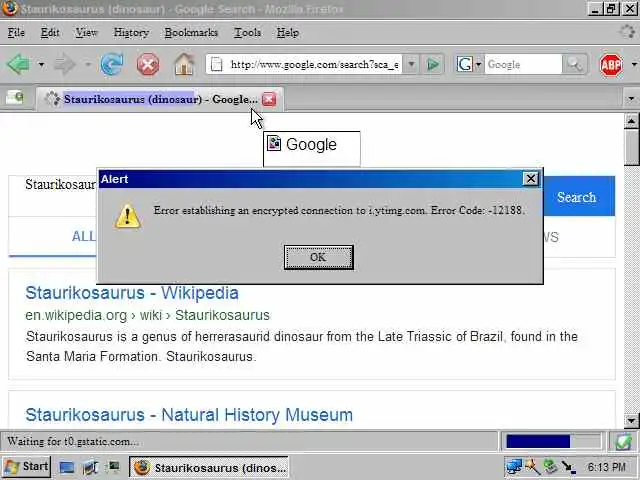Open the Back button history dropdown arrow

coord(41,64)
